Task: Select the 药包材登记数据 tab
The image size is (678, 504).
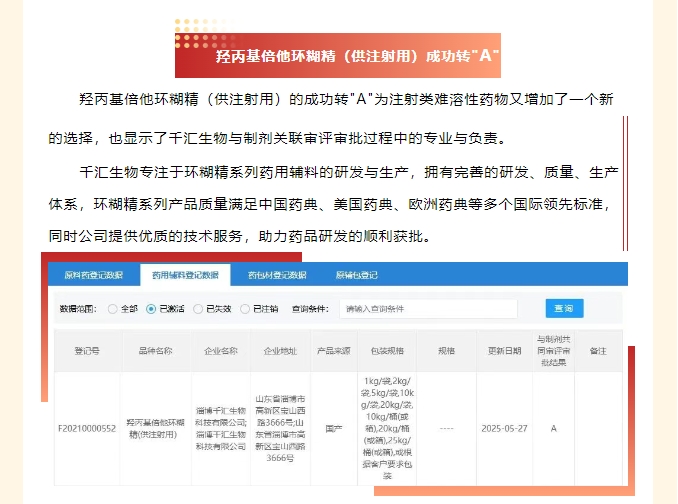Action: point(277,275)
